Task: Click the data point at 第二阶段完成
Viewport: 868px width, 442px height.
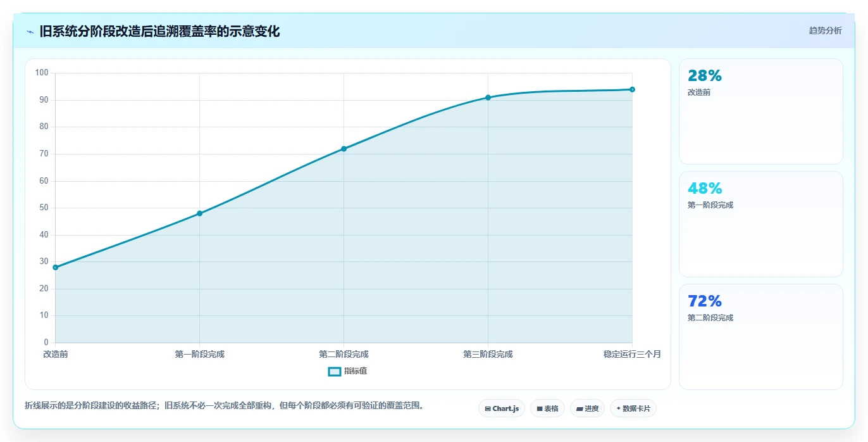Action: coord(344,149)
